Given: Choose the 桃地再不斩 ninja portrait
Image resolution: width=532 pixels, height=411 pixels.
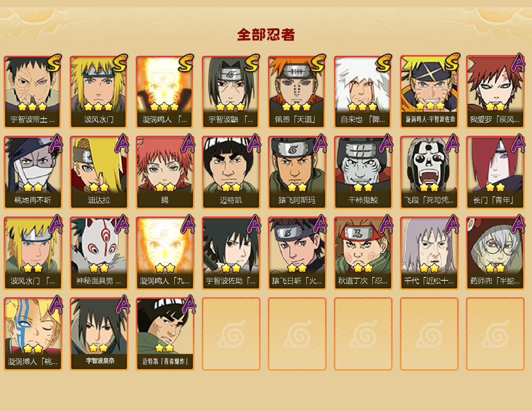Looking at the screenshot, I should click(33, 172).
